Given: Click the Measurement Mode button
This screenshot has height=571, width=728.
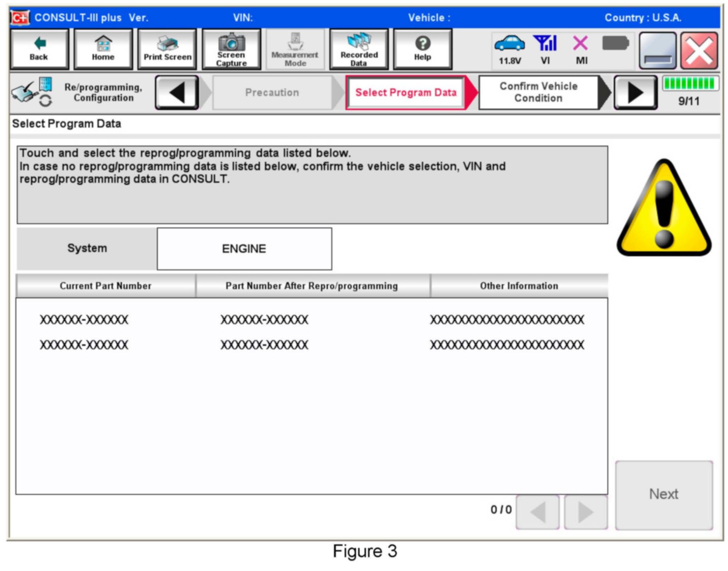Looking at the screenshot, I should pyautogui.click(x=295, y=49).
